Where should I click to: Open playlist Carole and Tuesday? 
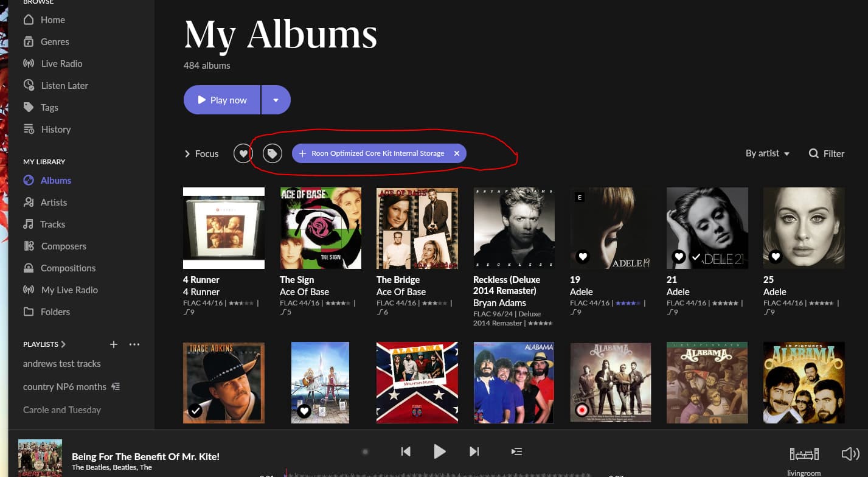point(62,410)
